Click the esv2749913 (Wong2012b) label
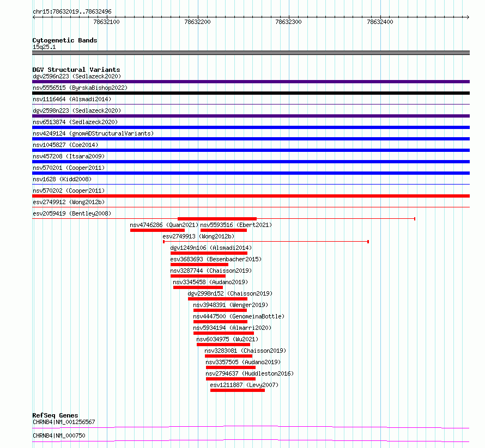 tap(198, 236)
